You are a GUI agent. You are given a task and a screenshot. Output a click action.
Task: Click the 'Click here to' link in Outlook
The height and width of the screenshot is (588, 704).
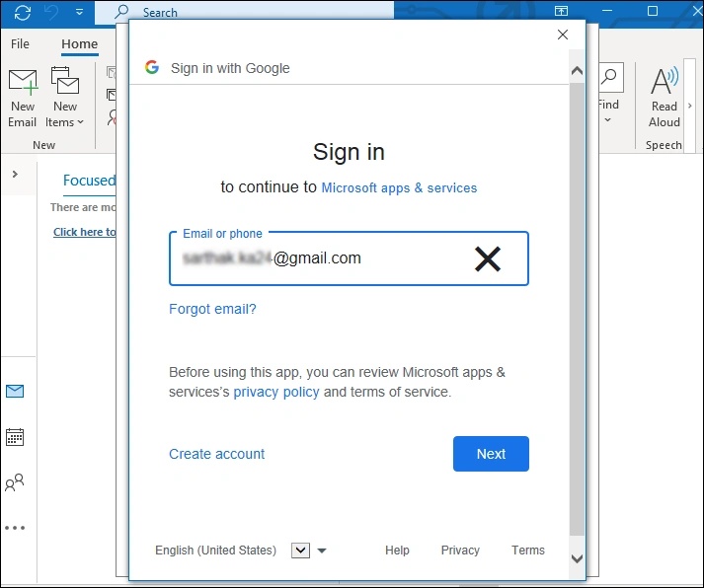pyautogui.click(x=84, y=232)
